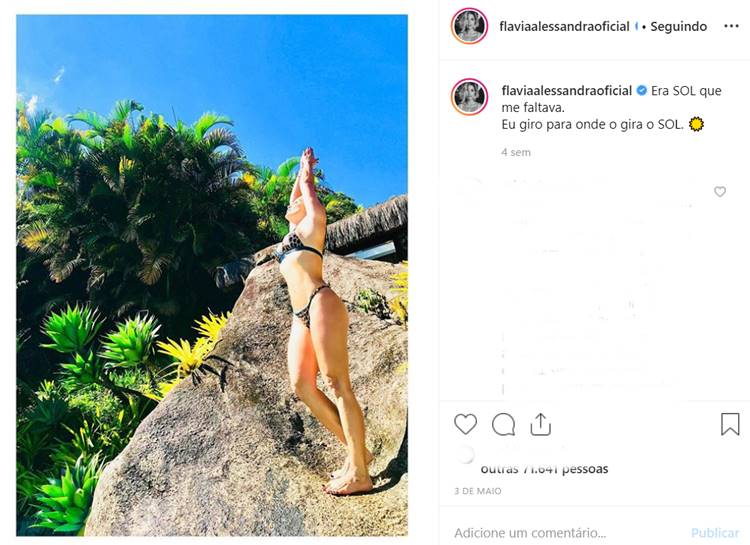Screen dimensions: 750x545
Task: Click the profile avatar beside the caption
Action: tap(469, 98)
